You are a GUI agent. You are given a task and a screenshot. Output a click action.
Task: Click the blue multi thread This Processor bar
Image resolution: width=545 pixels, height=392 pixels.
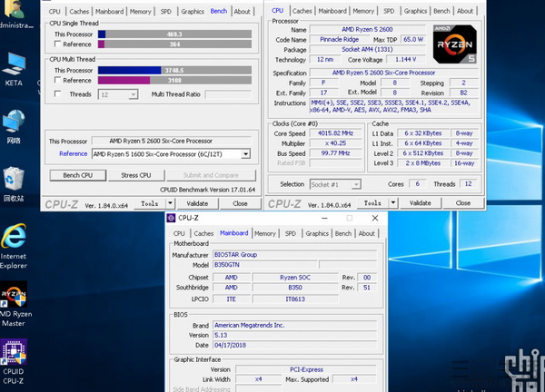(x=130, y=69)
